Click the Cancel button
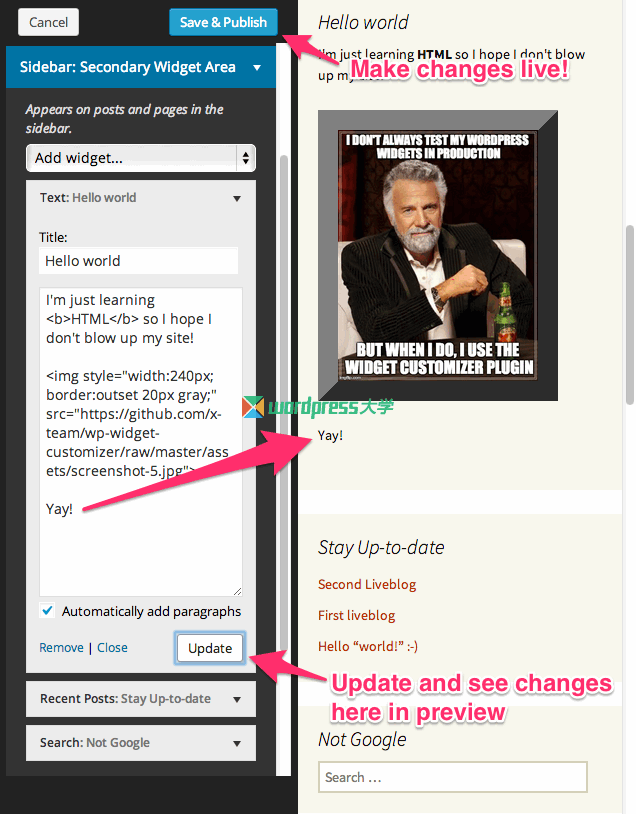 click(48, 22)
